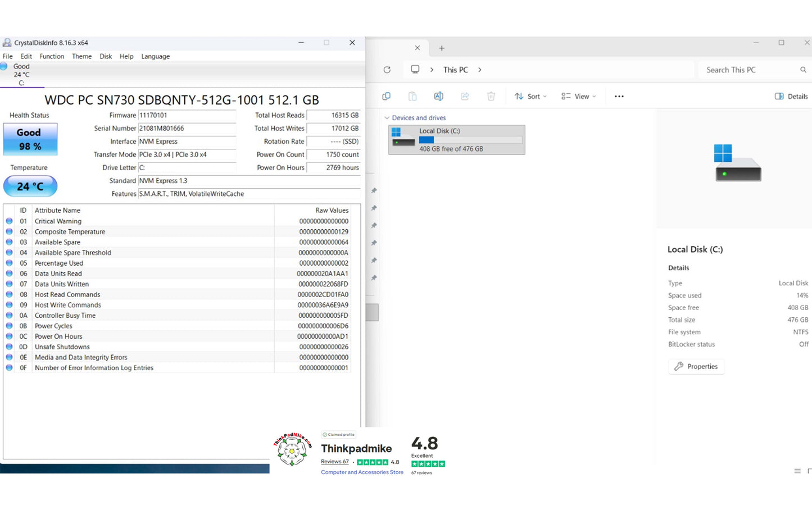
Task: Toggle the Details pane button
Action: [791, 97]
